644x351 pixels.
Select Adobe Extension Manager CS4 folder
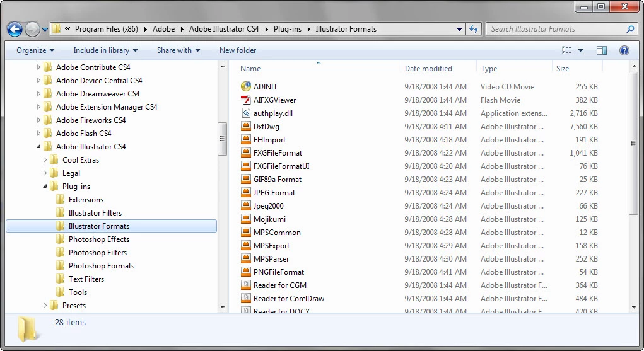tap(107, 107)
